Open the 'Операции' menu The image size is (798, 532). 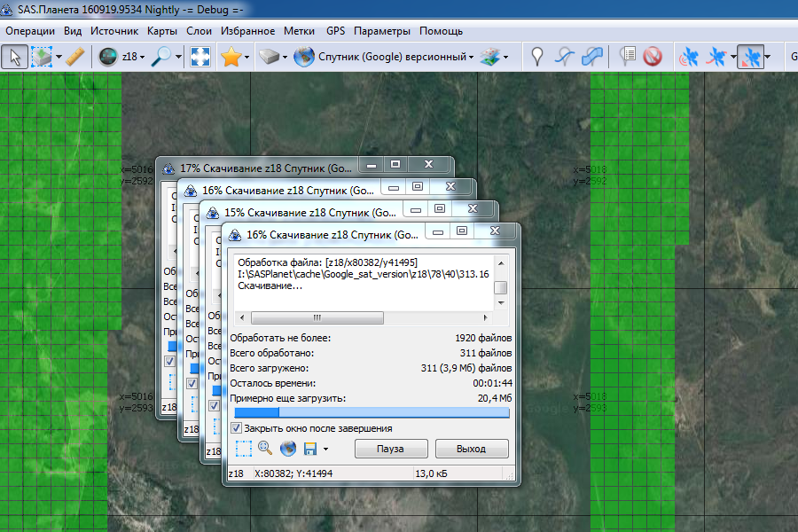(x=30, y=31)
